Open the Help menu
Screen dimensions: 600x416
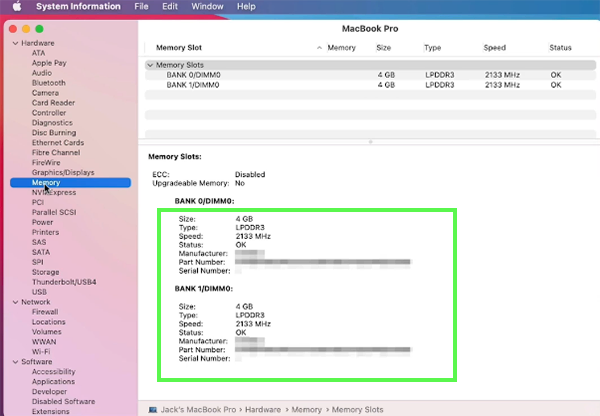point(246,7)
